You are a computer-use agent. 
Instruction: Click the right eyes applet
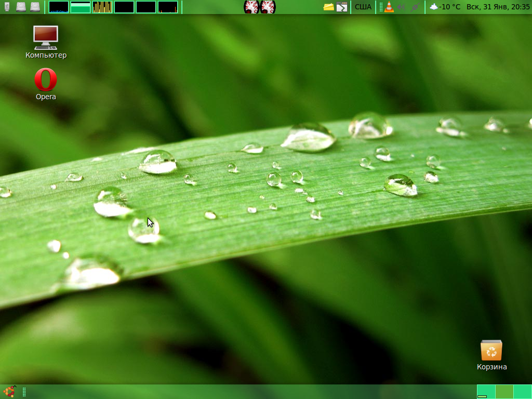(268, 7)
